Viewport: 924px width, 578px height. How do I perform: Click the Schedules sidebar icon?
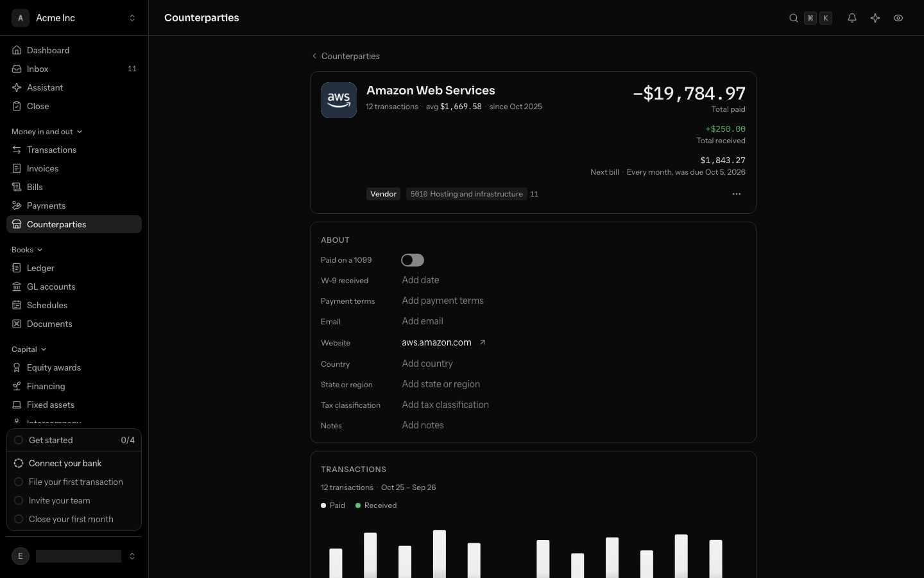click(17, 305)
